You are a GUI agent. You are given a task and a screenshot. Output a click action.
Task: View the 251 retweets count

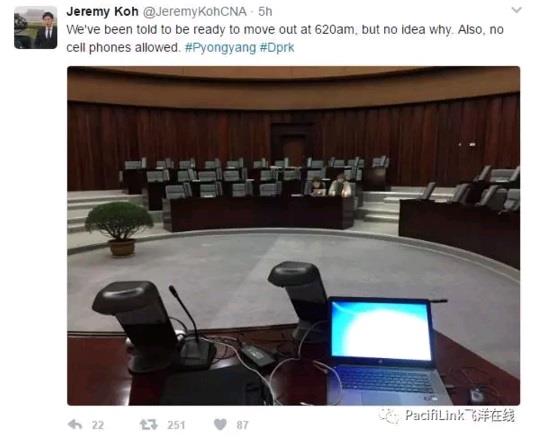coord(176,425)
